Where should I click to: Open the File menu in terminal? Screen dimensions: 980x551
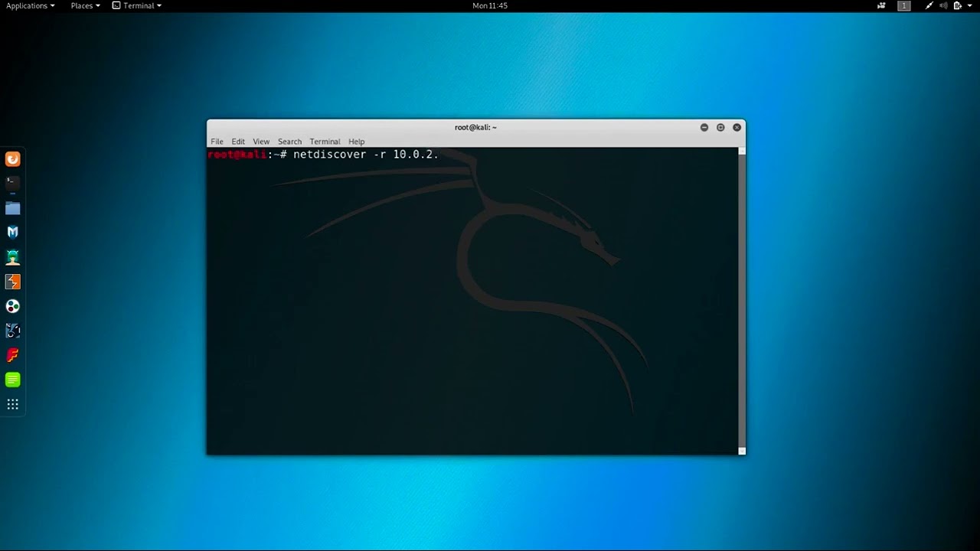pos(217,142)
